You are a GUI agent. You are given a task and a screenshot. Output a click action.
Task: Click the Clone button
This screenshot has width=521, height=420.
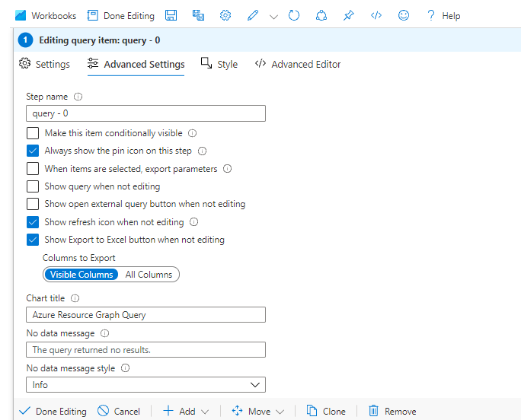click(326, 411)
